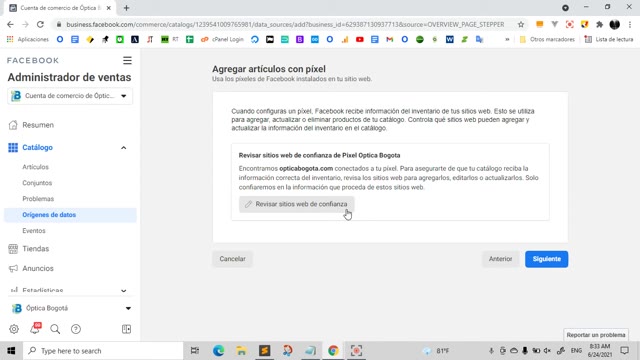
Task: Open Lista de lectura
Action: point(609,40)
